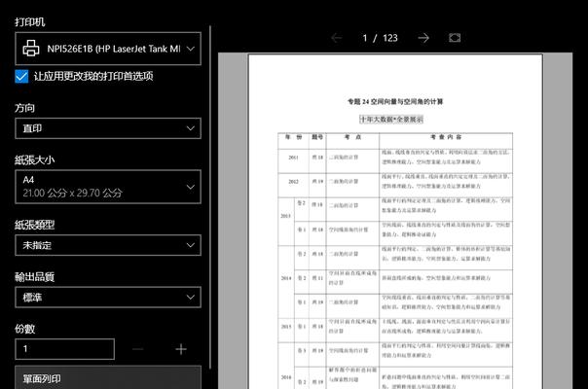Click the document preview page thumbnail
The width and height of the screenshot is (588, 389).
[x=395, y=222]
